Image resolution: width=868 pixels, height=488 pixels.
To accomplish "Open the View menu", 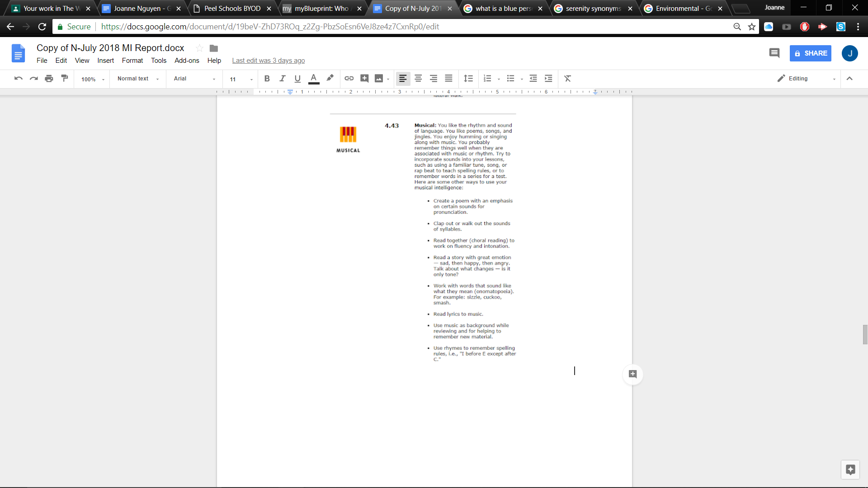I will click(x=82, y=61).
